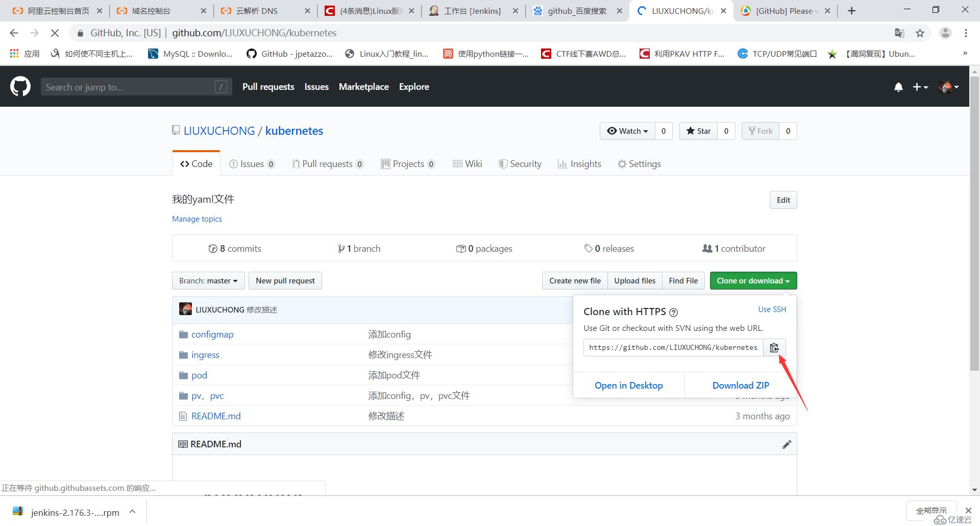Click Manage topics link
This screenshot has width=980, height=526.
(197, 219)
